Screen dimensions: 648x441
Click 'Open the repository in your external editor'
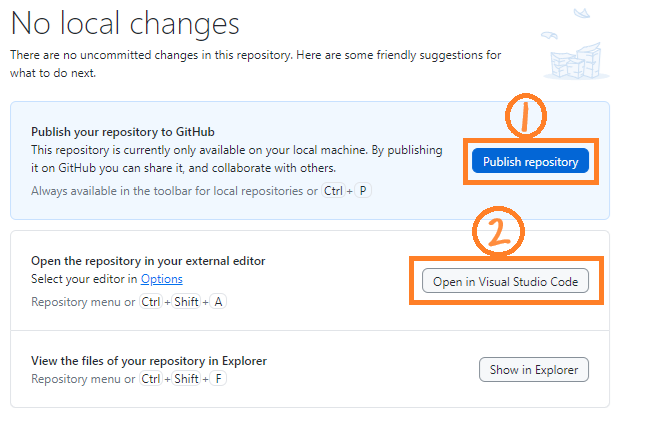coord(148,261)
